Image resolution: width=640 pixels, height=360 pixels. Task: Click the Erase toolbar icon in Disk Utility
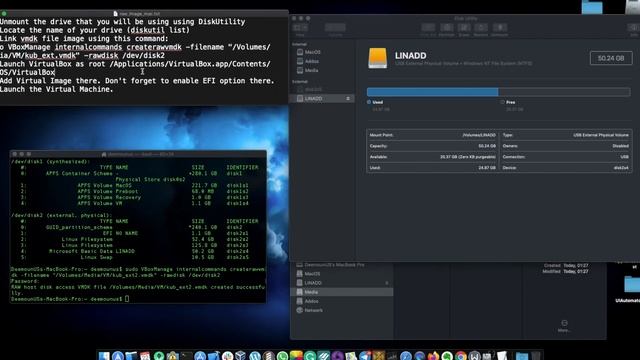(464, 28)
